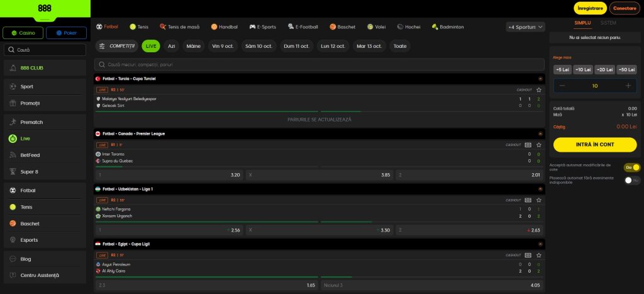Open 888 CLUB in the sidebar
Viewport: 644px width, 294px height.
pyautogui.click(x=45, y=68)
